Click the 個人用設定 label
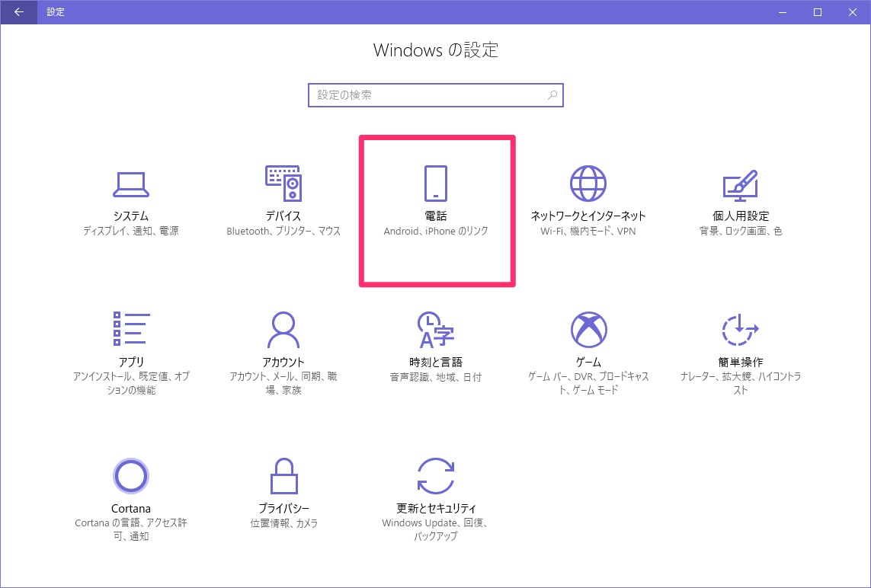The image size is (871, 588). tap(741, 216)
